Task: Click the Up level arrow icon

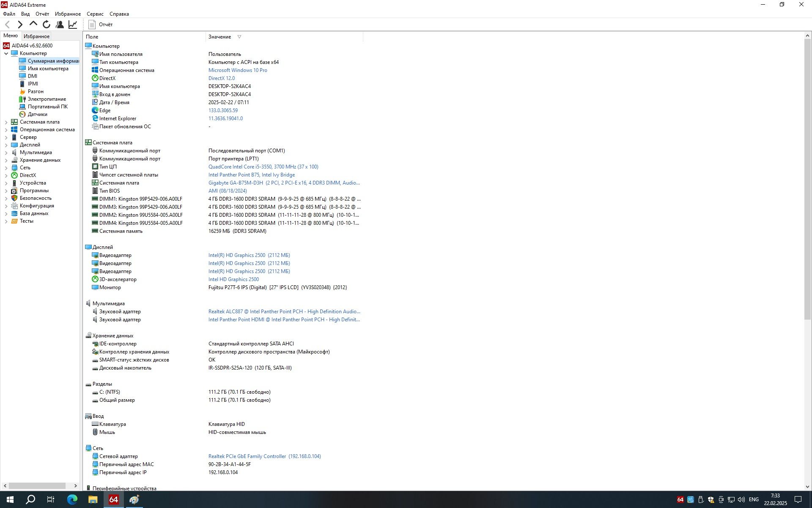Action: coord(33,24)
